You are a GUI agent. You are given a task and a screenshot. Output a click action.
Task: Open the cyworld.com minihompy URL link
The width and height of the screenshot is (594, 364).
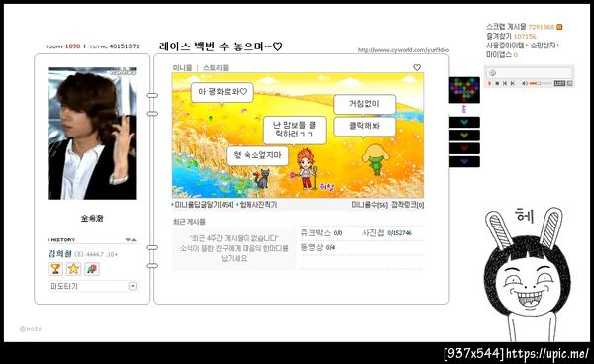coord(404,50)
